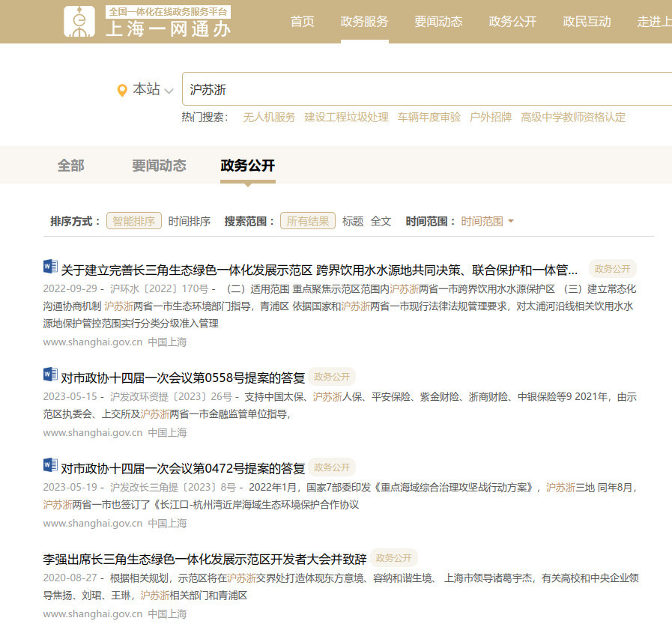Switch sorting to 时间排序

189,221
